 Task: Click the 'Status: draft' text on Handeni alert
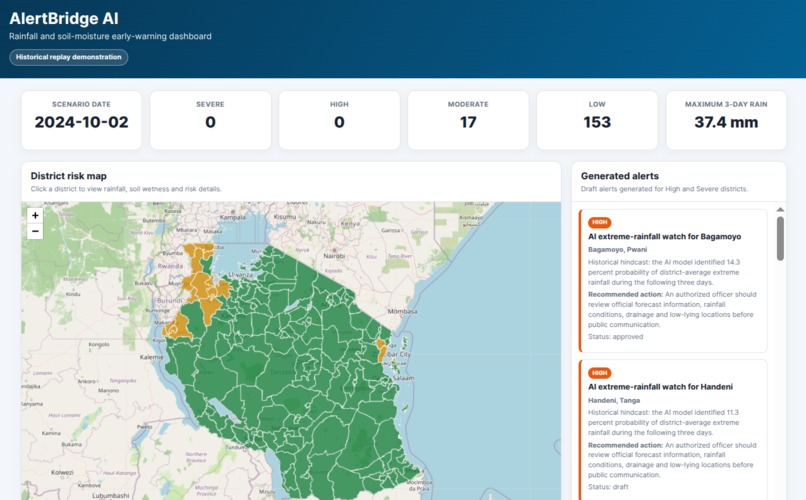pos(608,487)
